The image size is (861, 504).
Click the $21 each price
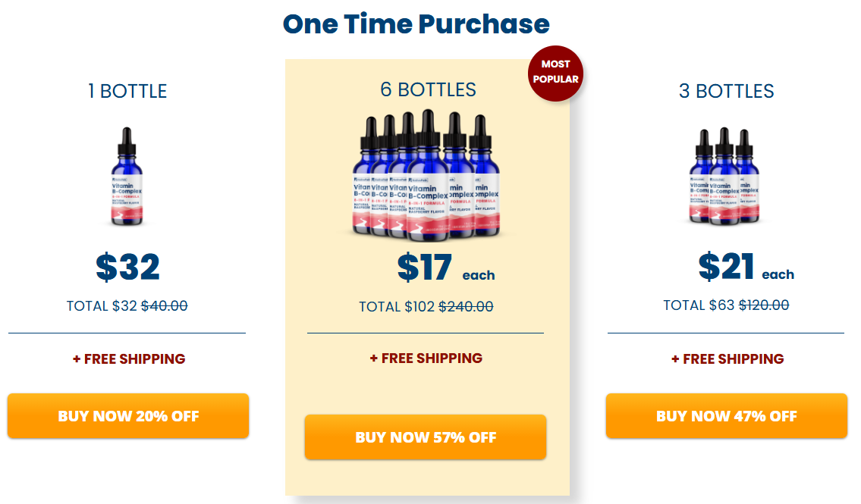pos(746,268)
